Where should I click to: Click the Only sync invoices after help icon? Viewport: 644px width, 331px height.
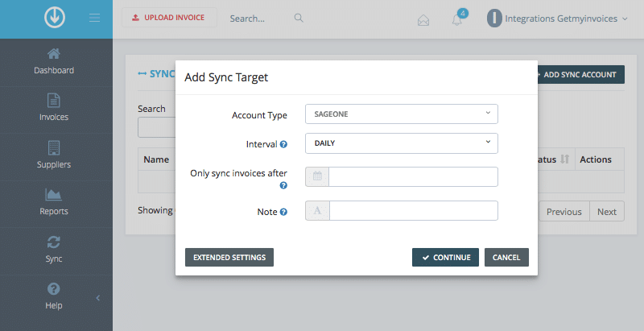coord(283,185)
